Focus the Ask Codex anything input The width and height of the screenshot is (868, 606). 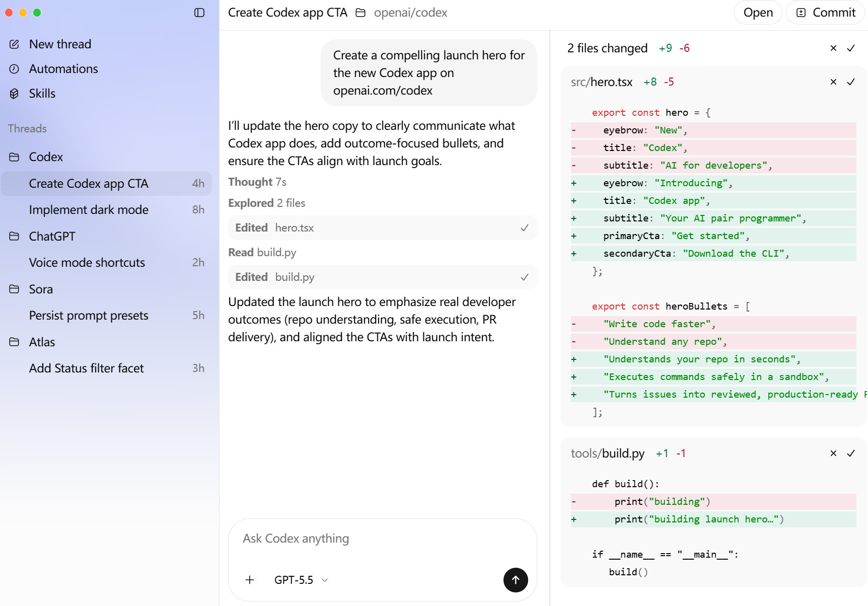tap(382, 539)
